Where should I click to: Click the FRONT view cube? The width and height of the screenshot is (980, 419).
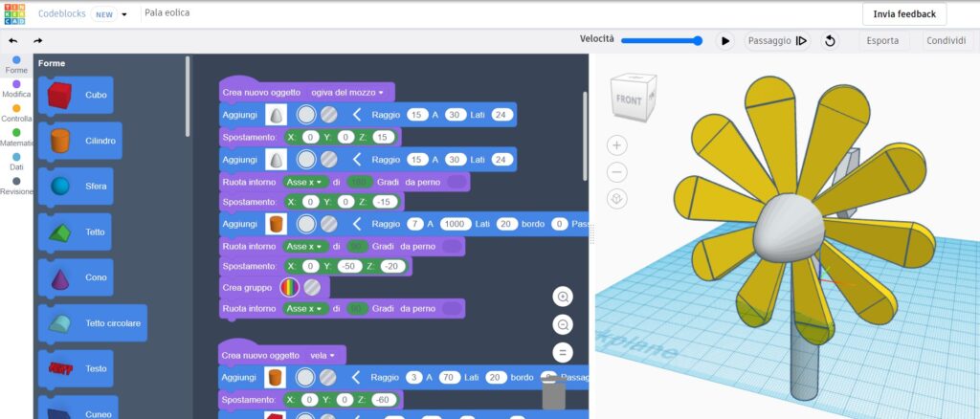pyautogui.click(x=630, y=99)
